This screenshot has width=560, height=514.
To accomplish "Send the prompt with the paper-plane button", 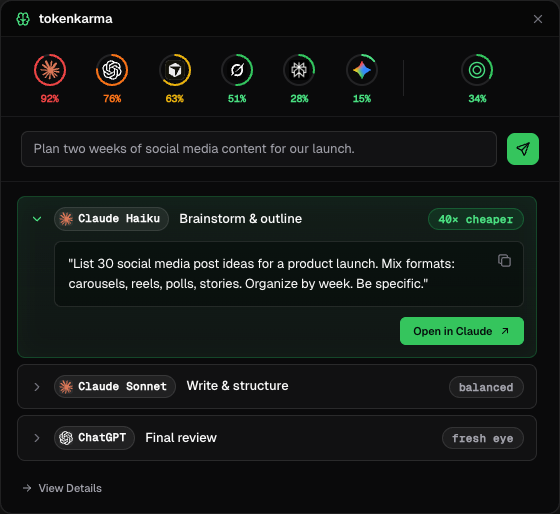I will [523, 149].
